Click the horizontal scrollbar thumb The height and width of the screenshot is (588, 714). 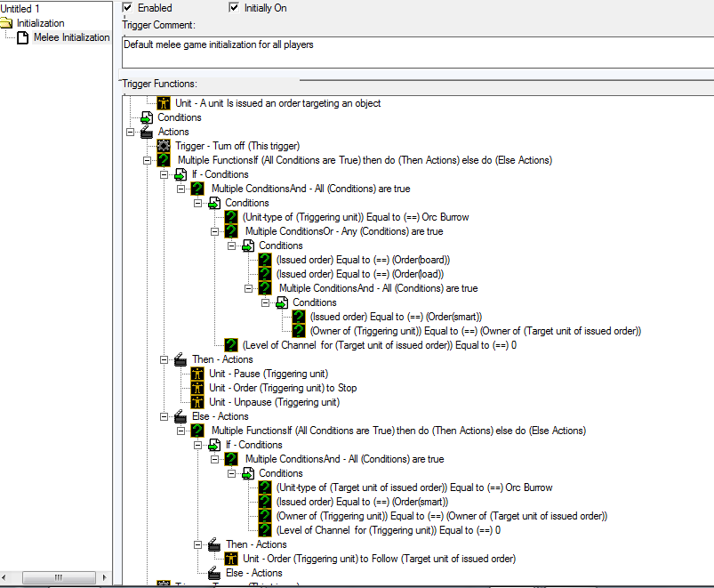click(59, 577)
